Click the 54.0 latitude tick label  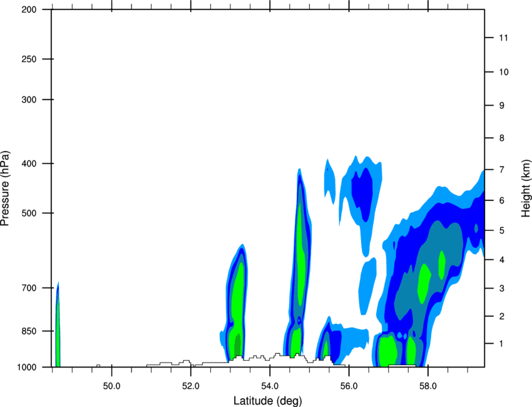tap(270, 386)
